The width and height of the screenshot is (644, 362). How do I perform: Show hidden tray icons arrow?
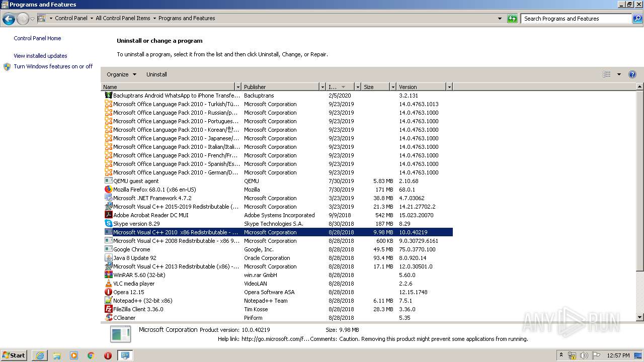(x=561, y=355)
